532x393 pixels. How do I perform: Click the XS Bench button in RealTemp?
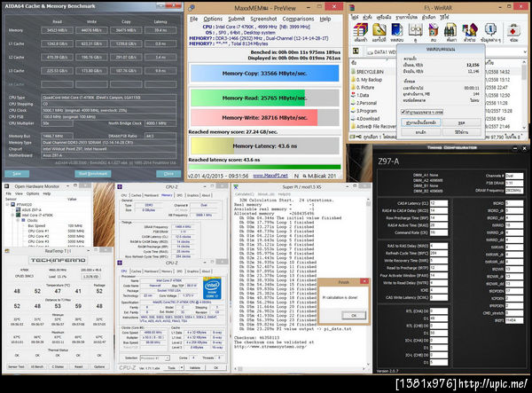coord(36,365)
